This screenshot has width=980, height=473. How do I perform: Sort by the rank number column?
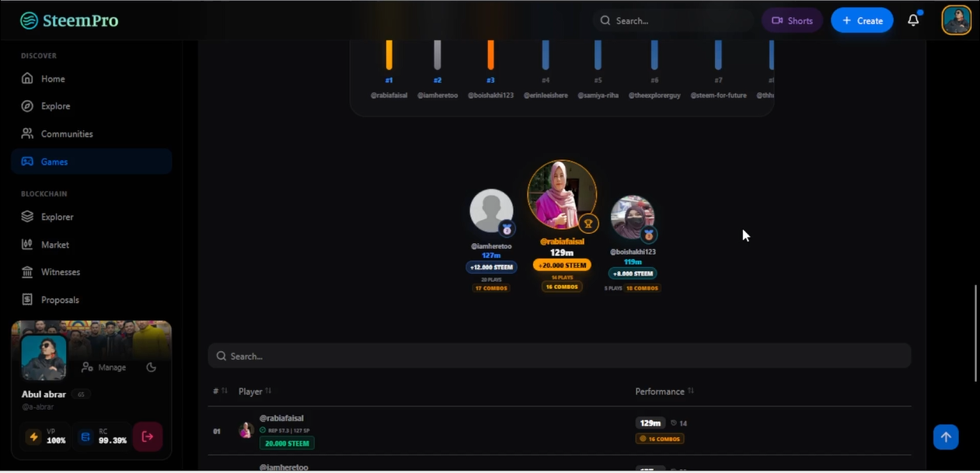tap(220, 391)
